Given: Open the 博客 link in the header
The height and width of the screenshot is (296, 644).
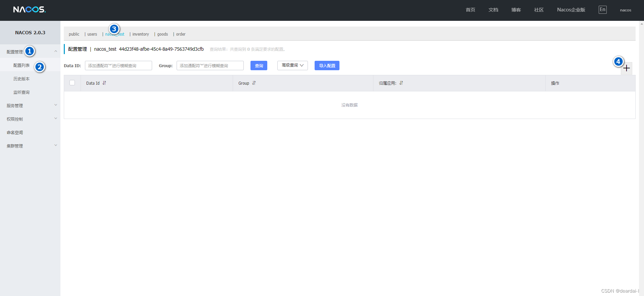Looking at the screenshot, I should coord(516,10).
